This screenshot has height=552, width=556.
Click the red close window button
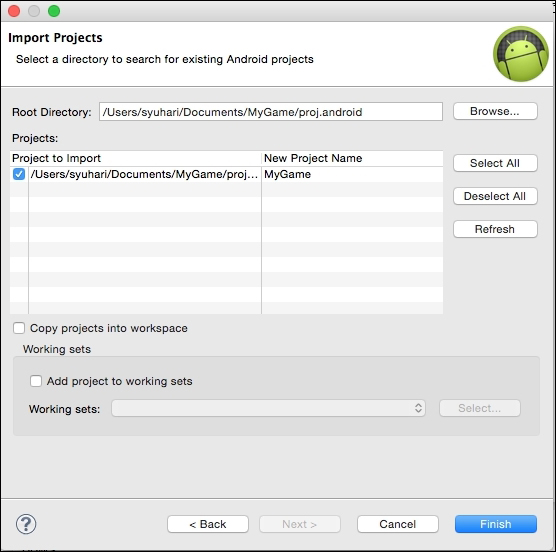tap(14, 11)
